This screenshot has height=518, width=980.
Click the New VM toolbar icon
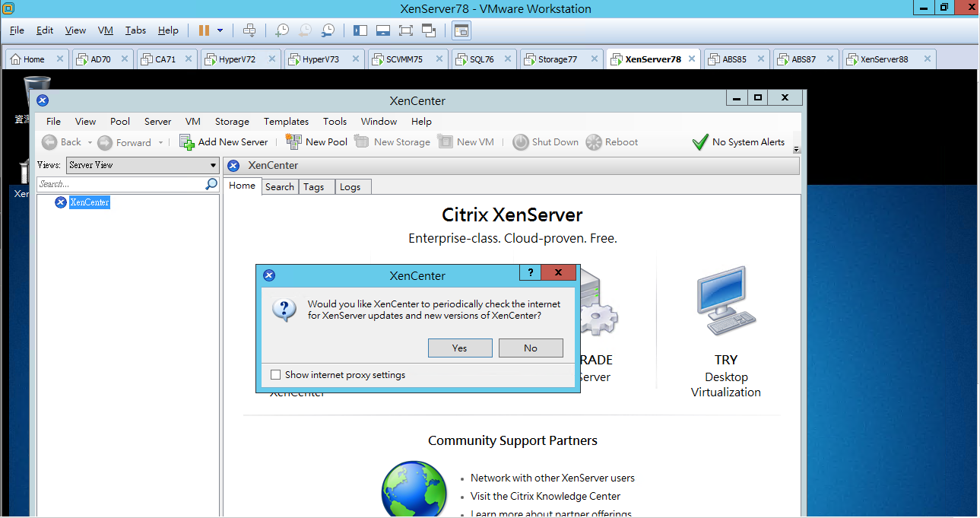(x=446, y=141)
